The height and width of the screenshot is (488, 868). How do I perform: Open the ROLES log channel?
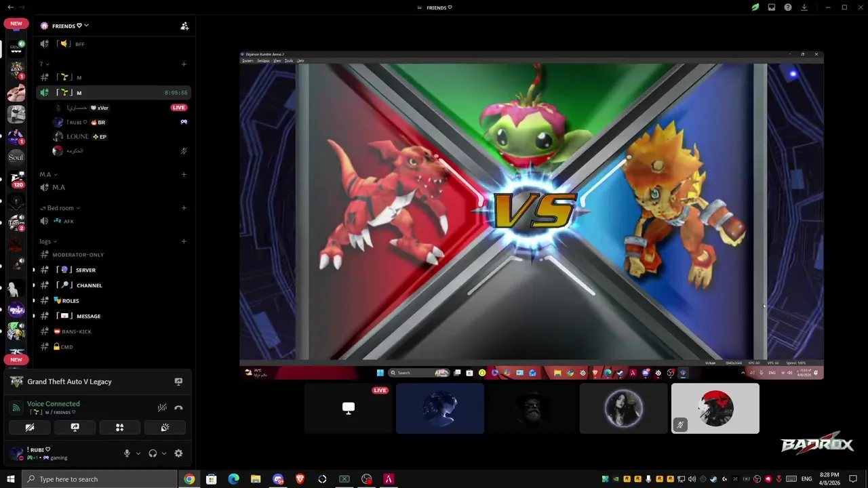(113, 300)
